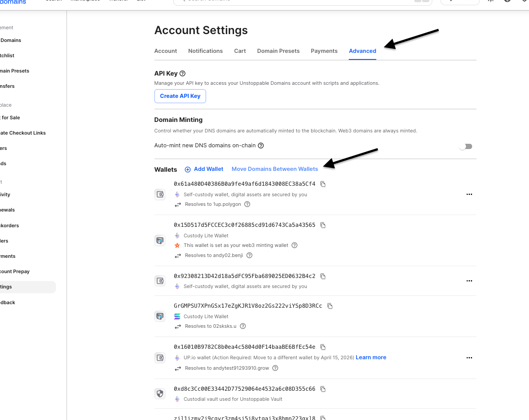Click the Custody Lite icon of 0x15D517 wallet
Viewport: 529px width, 420px height.
tap(160, 240)
